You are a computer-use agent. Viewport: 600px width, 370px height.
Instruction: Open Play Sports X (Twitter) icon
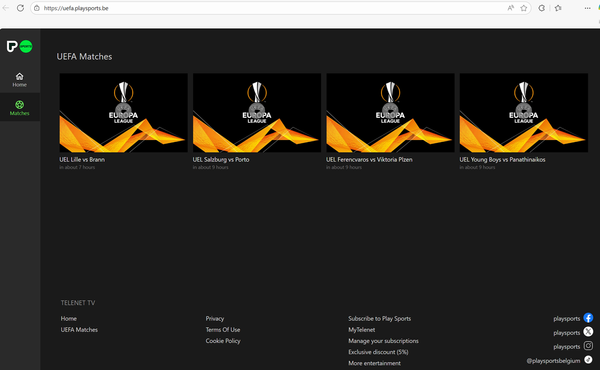588,332
